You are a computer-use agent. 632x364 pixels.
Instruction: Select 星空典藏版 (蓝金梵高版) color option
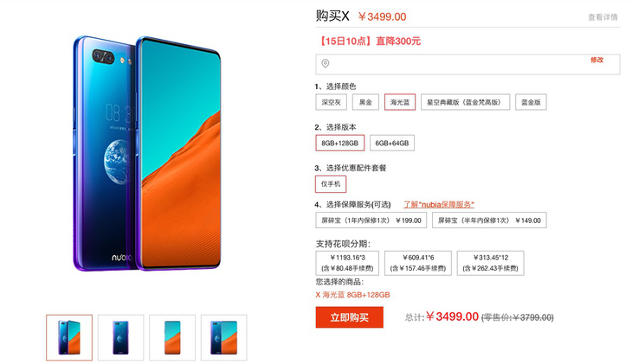[465, 102]
